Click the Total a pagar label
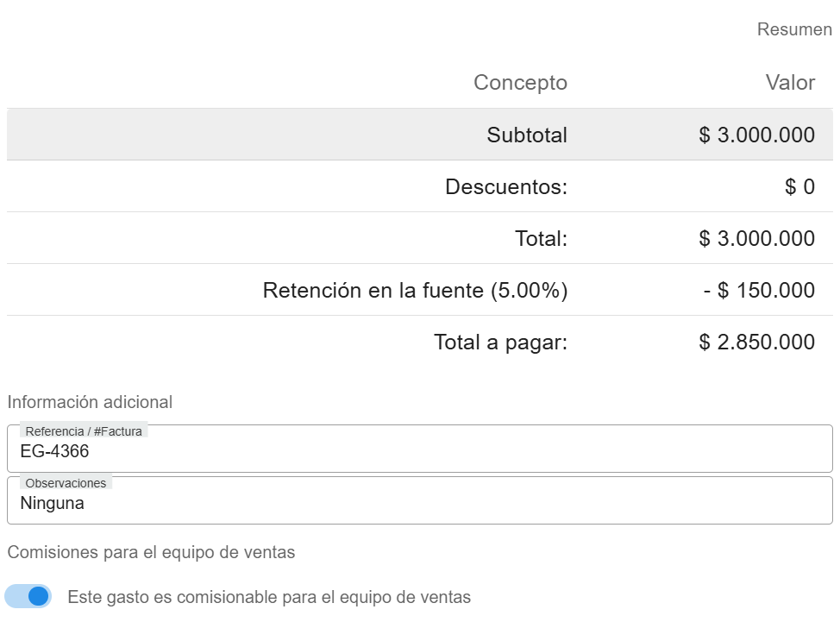Image resolution: width=840 pixels, height=622 pixels. [500, 342]
